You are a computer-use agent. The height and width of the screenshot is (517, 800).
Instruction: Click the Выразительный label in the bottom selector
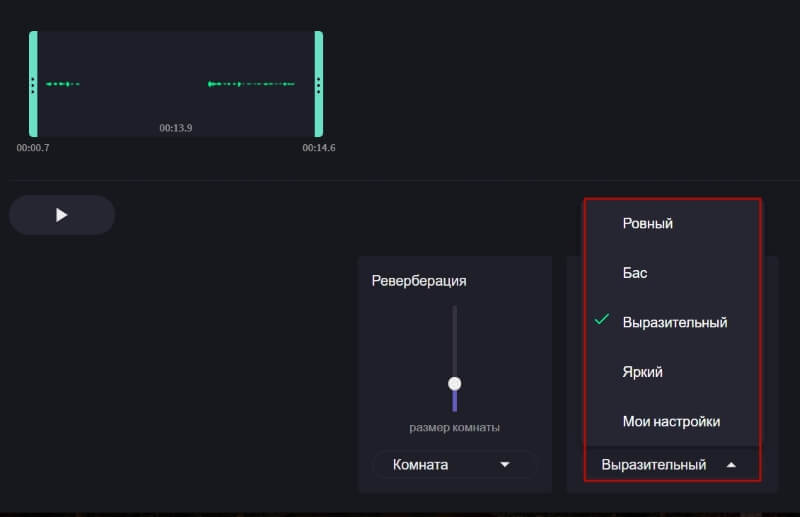653,465
